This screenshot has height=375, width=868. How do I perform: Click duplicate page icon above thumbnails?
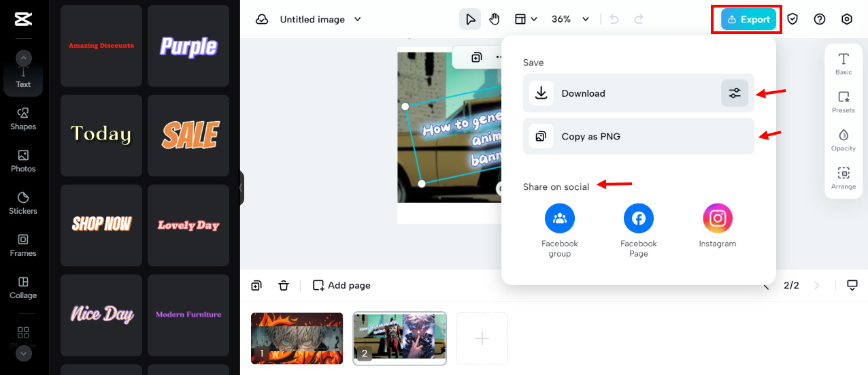click(x=256, y=285)
